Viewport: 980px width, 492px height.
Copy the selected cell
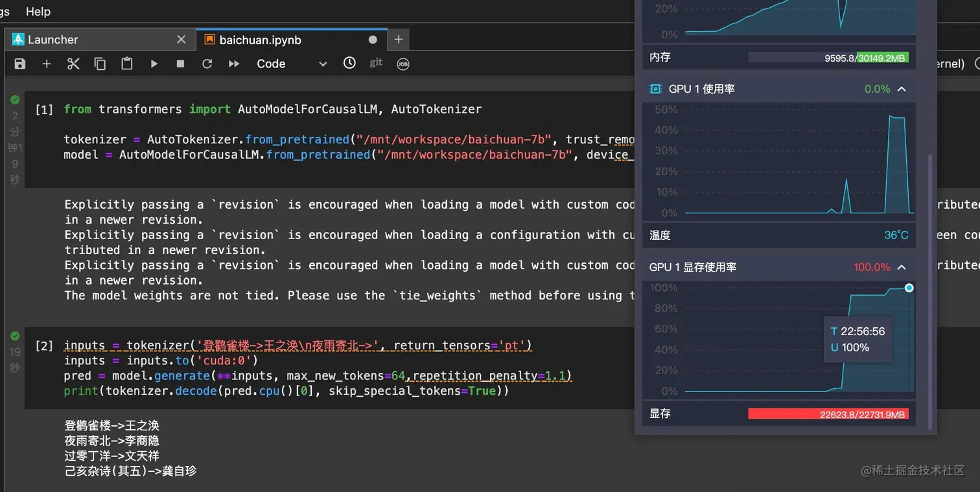tap(100, 64)
